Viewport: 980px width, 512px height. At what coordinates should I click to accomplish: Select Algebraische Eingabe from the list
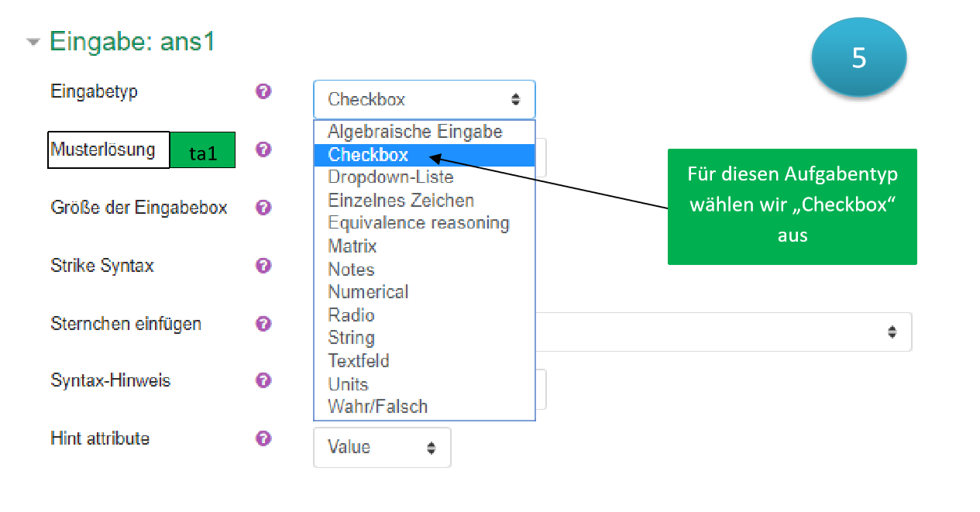[414, 132]
